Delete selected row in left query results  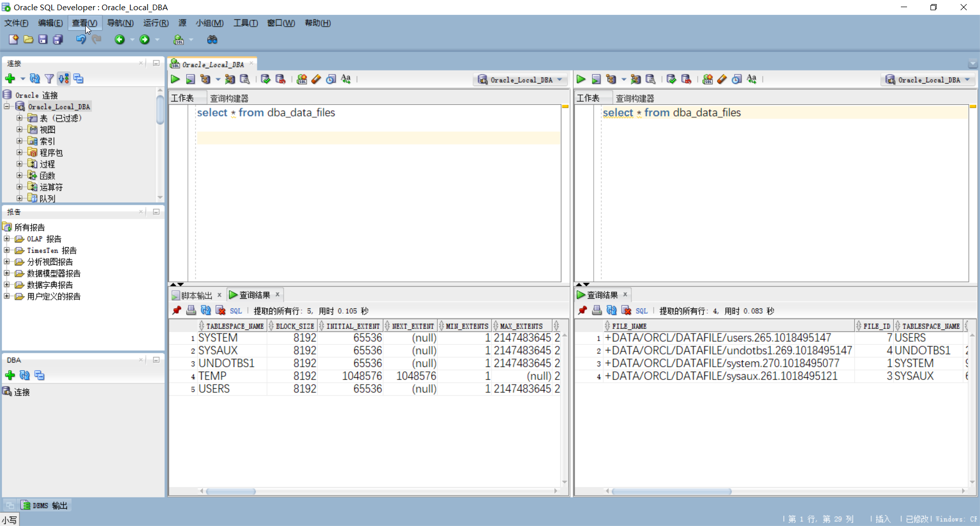[x=220, y=310]
